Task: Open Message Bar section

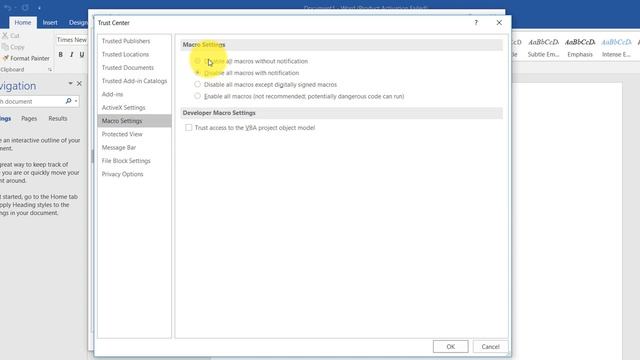Action: 119,147
